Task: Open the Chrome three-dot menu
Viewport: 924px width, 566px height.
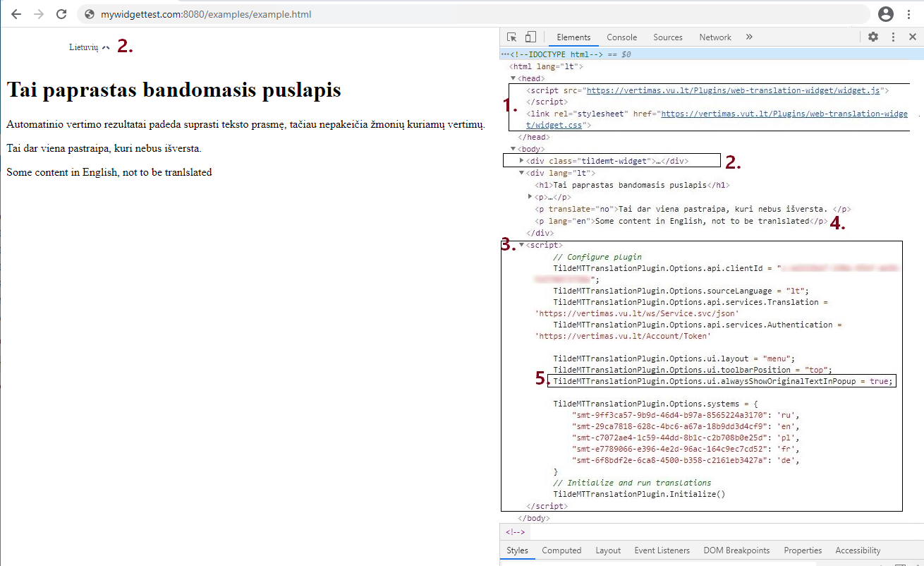Action: tap(910, 14)
